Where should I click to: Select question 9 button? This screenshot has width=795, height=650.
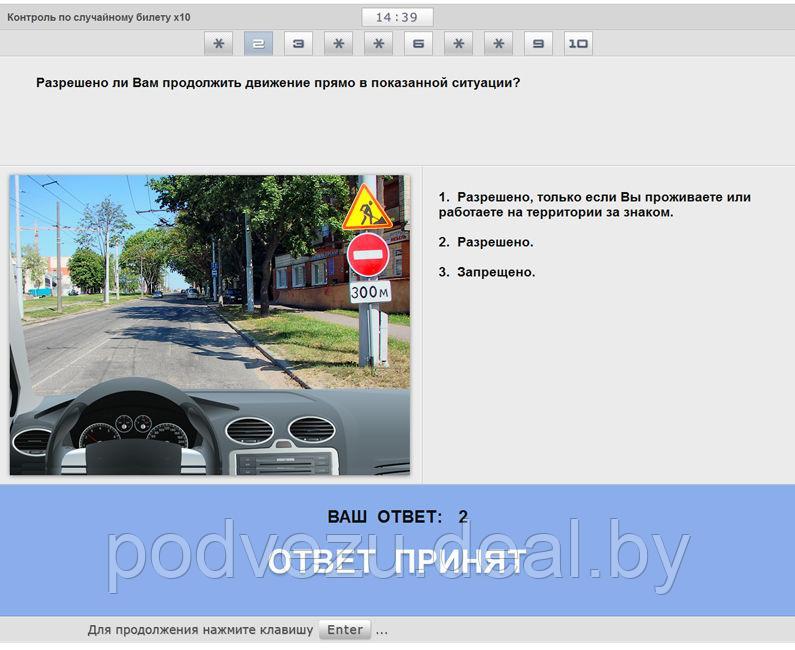[x=538, y=43]
